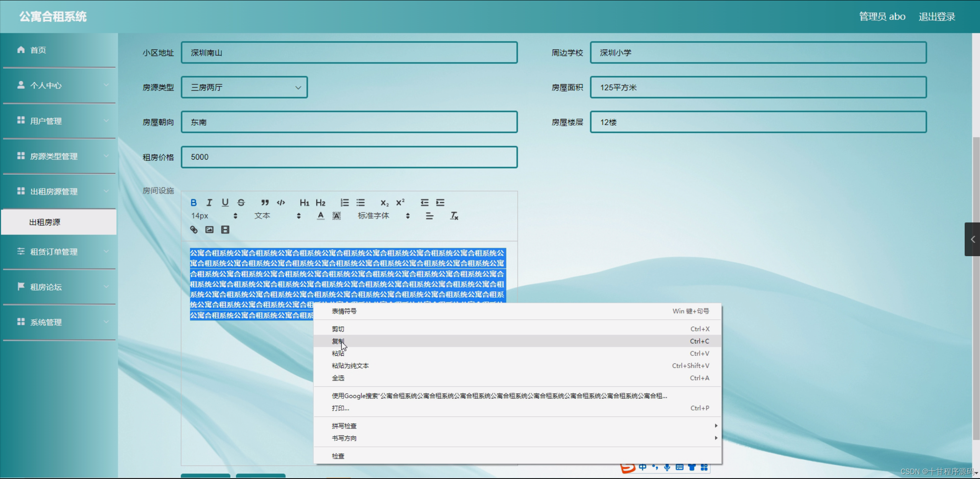Expand 房源类型管理 sidebar menu
Viewport: 980px width, 479px height.
point(59,156)
